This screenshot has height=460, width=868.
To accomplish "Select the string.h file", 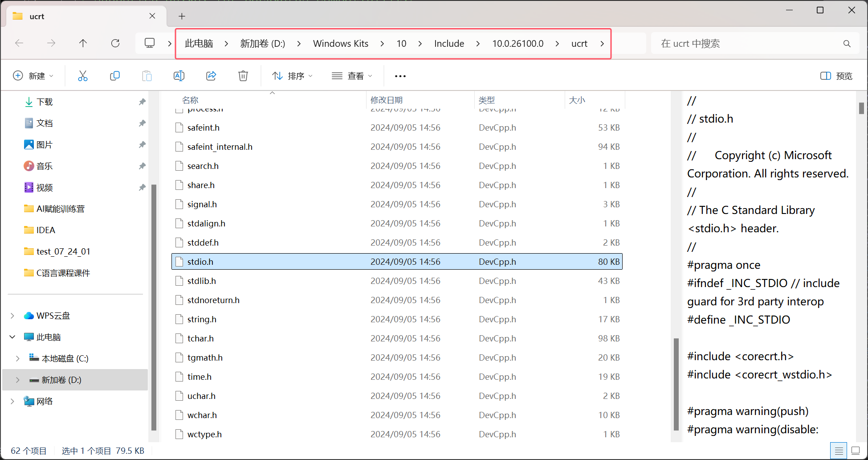I will [397, 320].
